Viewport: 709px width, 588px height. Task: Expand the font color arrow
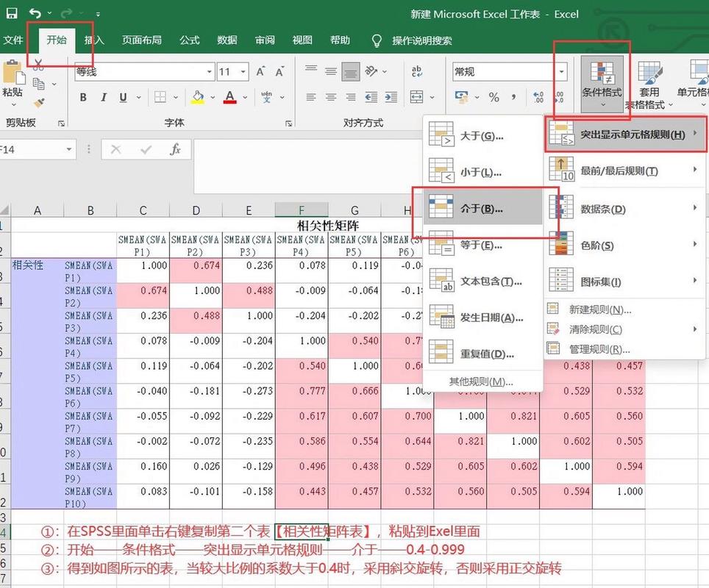245,98
